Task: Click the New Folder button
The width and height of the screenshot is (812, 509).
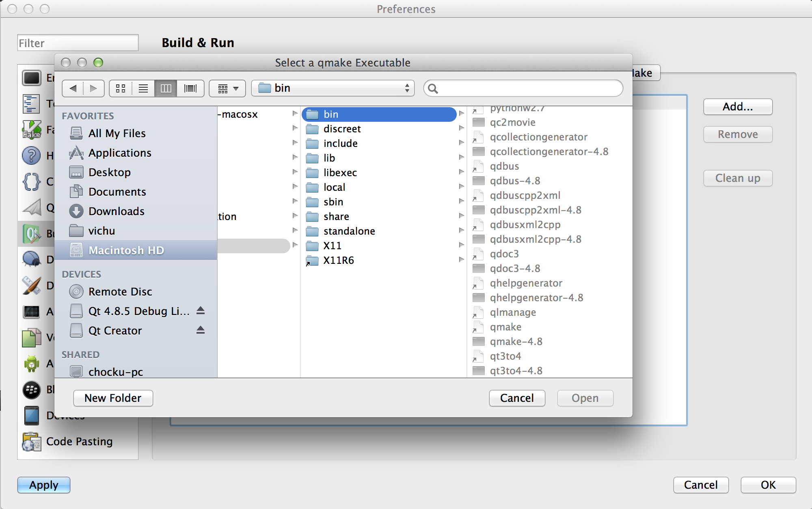Action: click(113, 398)
